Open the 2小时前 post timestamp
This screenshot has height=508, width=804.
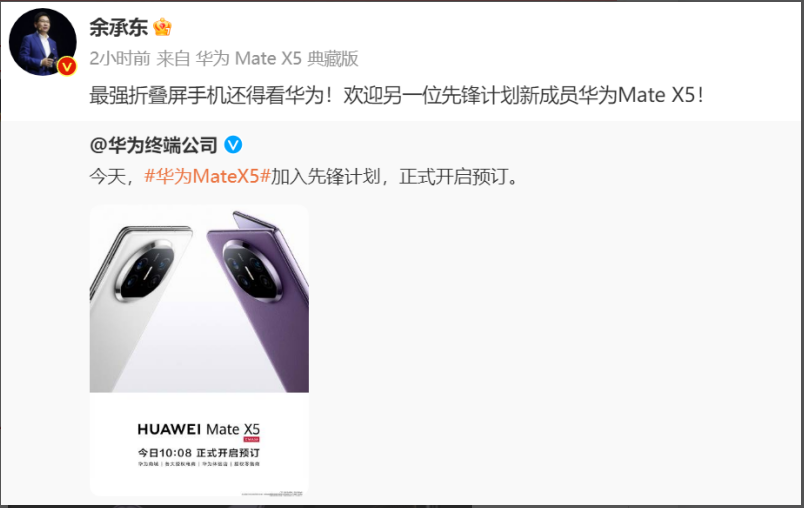click(x=120, y=58)
